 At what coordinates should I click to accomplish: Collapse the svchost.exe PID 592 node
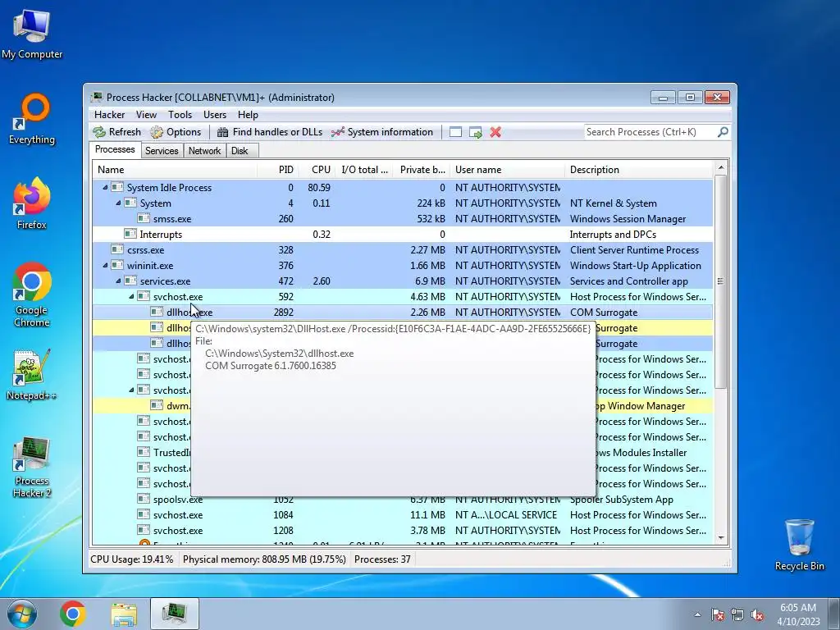point(131,296)
